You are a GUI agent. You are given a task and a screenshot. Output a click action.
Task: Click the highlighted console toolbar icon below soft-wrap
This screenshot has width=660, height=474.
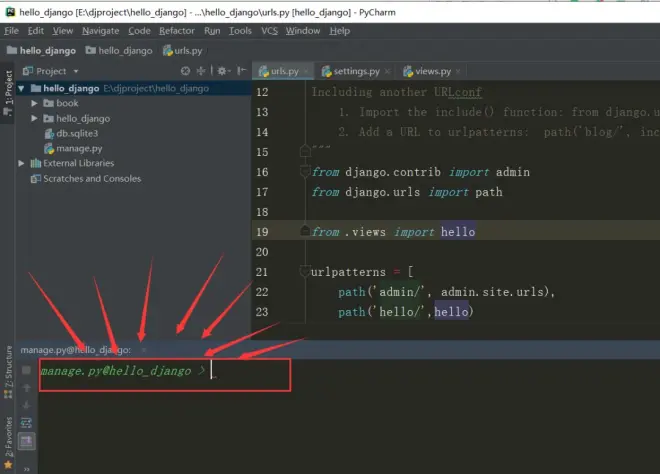[x=27, y=441]
